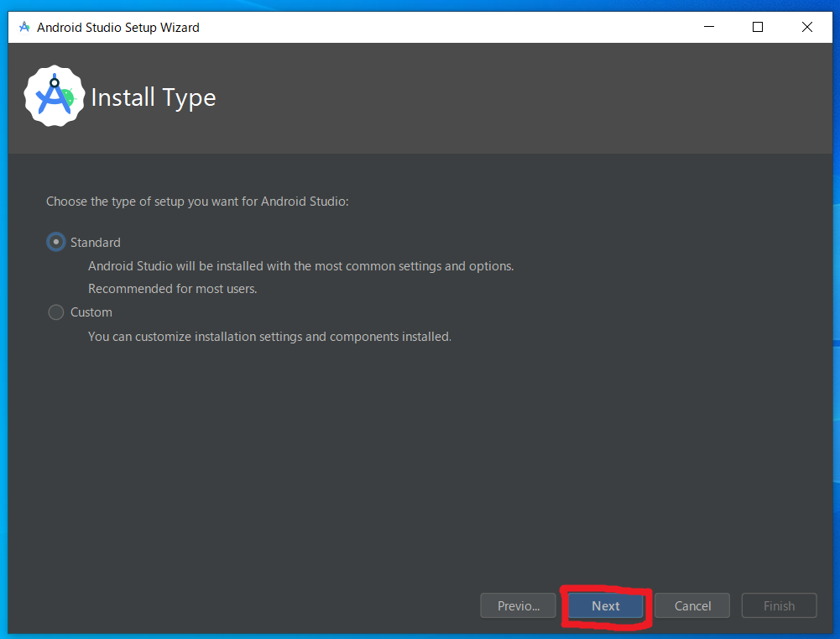
Task: Select the Standard install type radio button
Action: point(56,243)
